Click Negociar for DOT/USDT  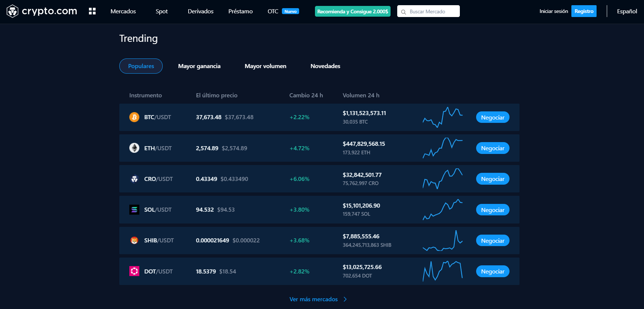coord(493,271)
